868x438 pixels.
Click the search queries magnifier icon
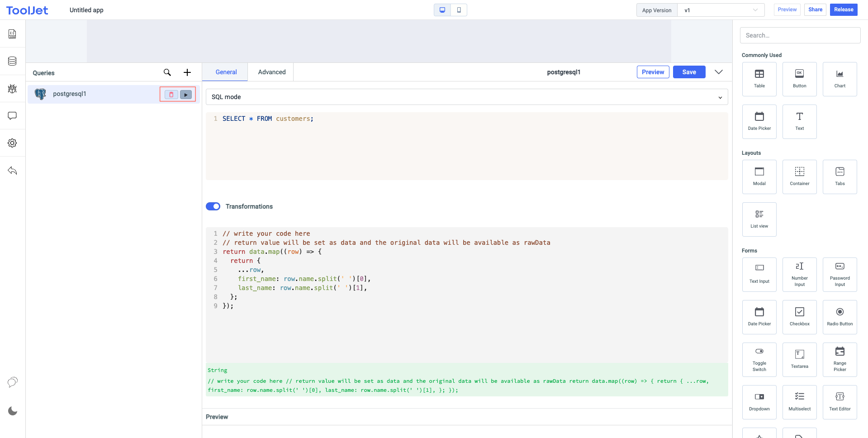pyautogui.click(x=167, y=72)
